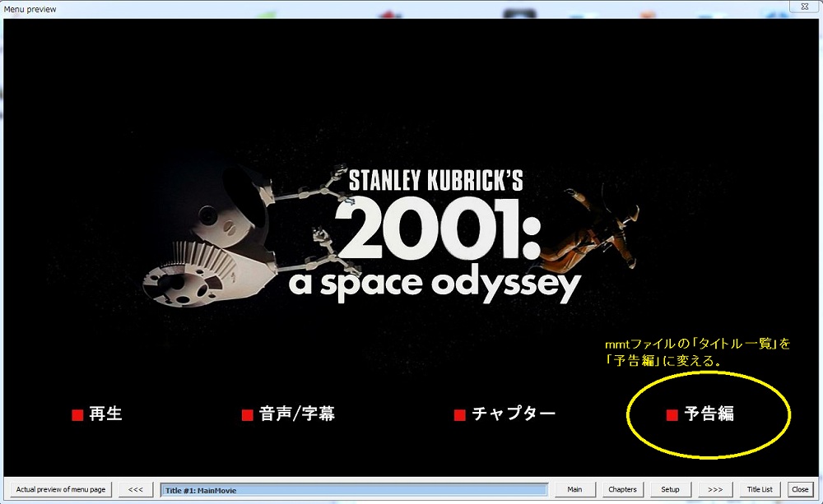Image resolution: width=823 pixels, height=504 pixels.
Task: Open the Setup menu preview
Action: pyautogui.click(x=670, y=489)
